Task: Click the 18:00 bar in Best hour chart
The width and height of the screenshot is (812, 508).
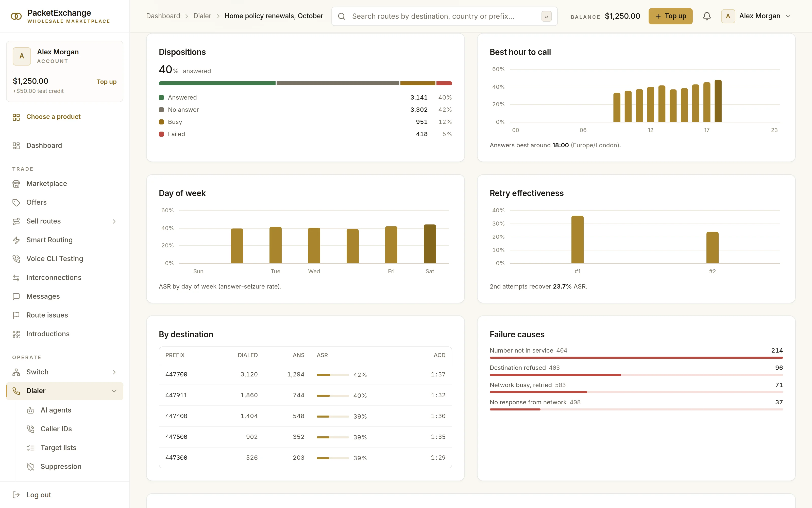Action: click(x=718, y=101)
